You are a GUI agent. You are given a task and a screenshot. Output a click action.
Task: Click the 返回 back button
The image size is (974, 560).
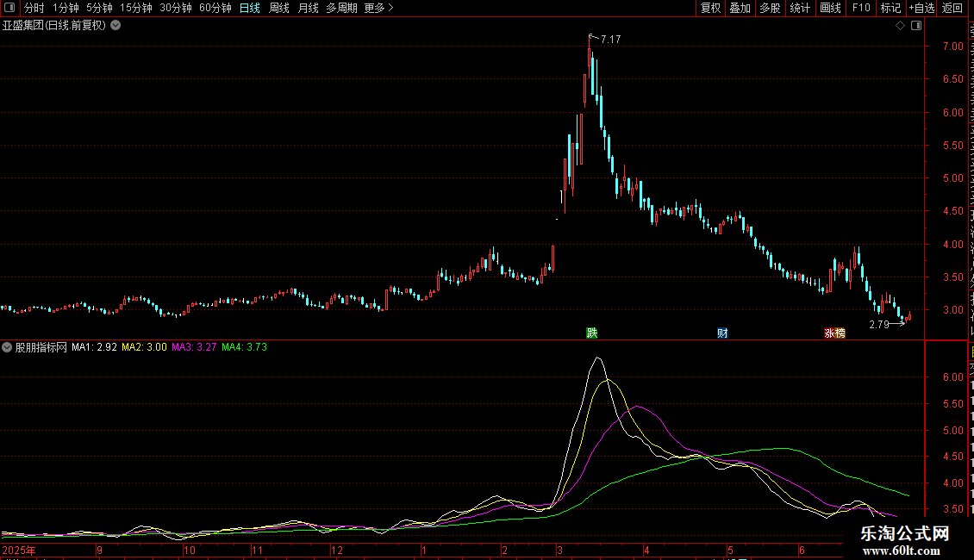click(x=952, y=8)
